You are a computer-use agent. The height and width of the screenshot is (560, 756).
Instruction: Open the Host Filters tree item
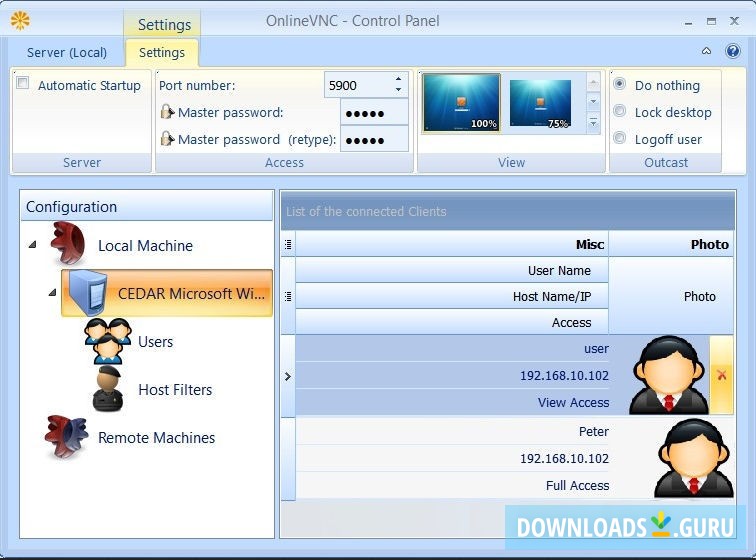coord(175,389)
